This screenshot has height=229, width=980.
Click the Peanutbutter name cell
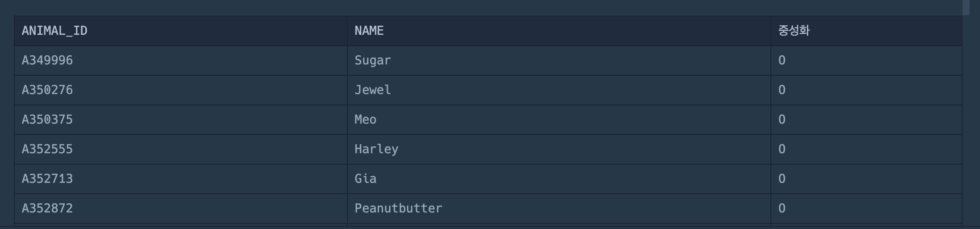coord(559,209)
